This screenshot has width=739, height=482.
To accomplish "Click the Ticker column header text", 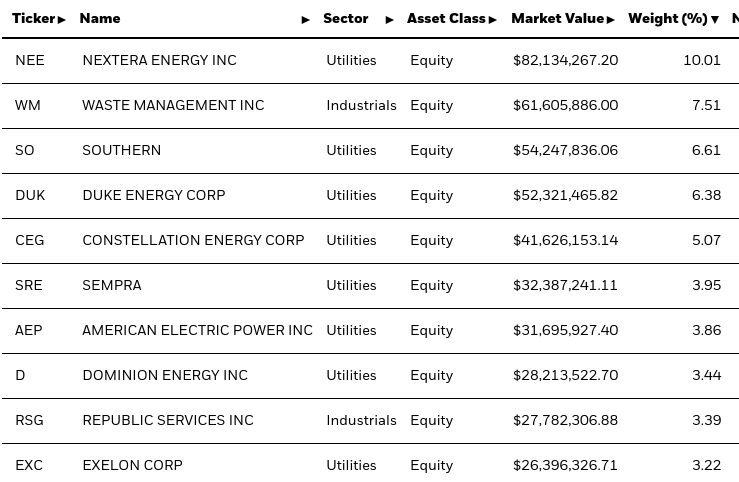I will 33,19.
